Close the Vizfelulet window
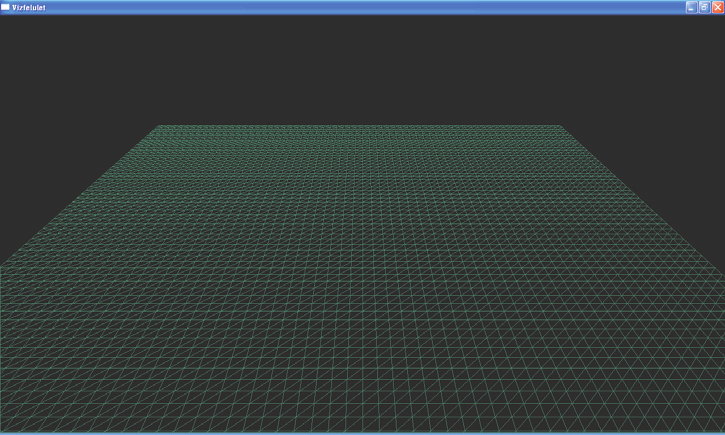 click(718, 7)
